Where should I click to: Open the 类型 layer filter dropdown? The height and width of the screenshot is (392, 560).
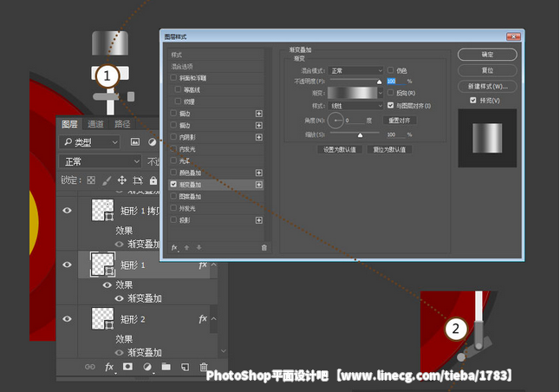coord(89,142)
